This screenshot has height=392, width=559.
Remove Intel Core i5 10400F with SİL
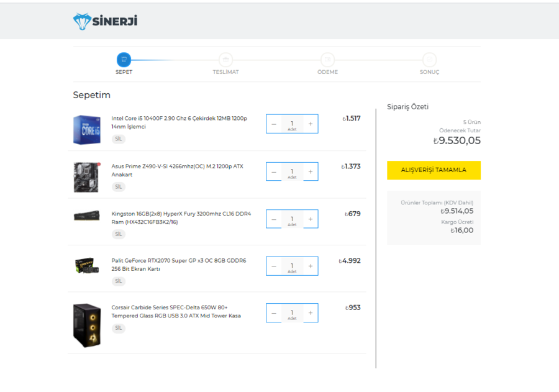click(x=119, y=139)
